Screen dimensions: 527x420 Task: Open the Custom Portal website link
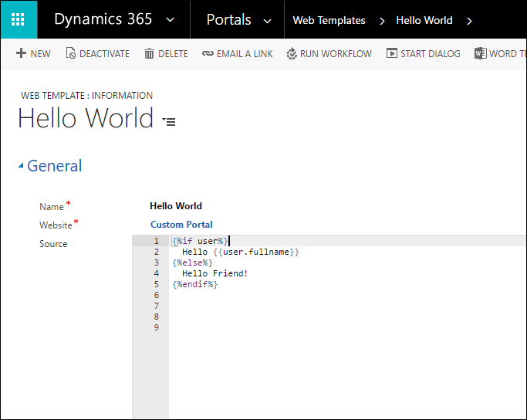coord(181,225)
